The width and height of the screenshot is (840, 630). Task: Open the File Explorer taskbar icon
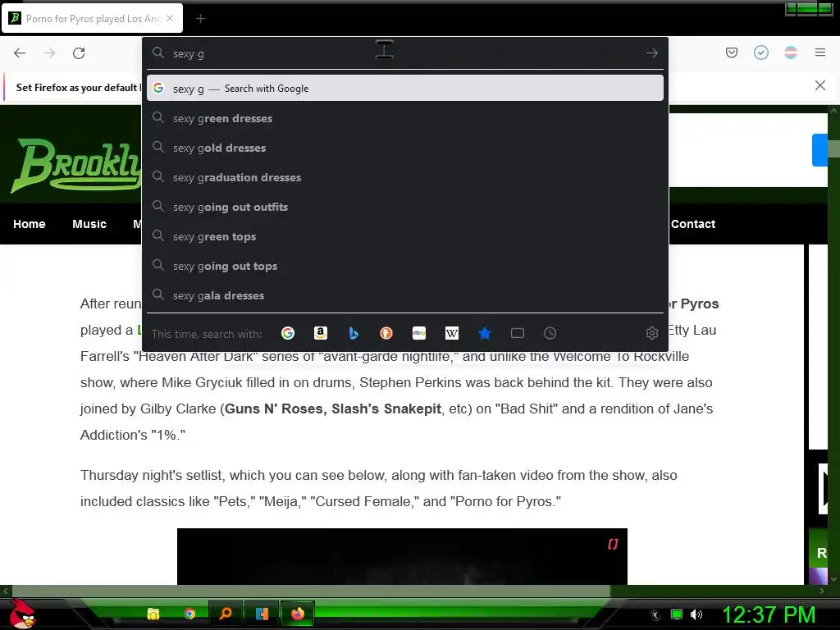153,614
